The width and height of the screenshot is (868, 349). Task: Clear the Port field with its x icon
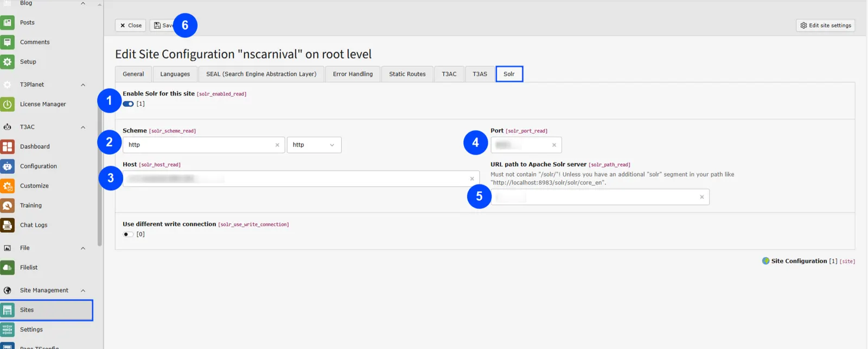click(x=554, y=145)
